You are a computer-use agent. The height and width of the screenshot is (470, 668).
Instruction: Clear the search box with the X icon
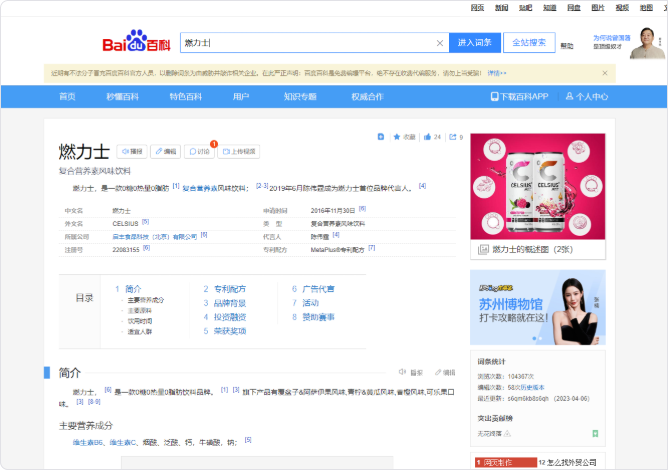coord(439,43)
